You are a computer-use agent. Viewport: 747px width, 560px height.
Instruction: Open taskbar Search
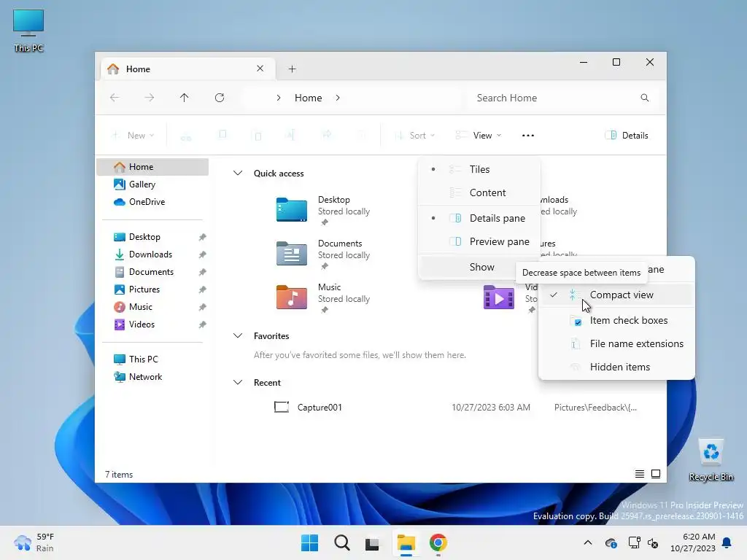341,542
